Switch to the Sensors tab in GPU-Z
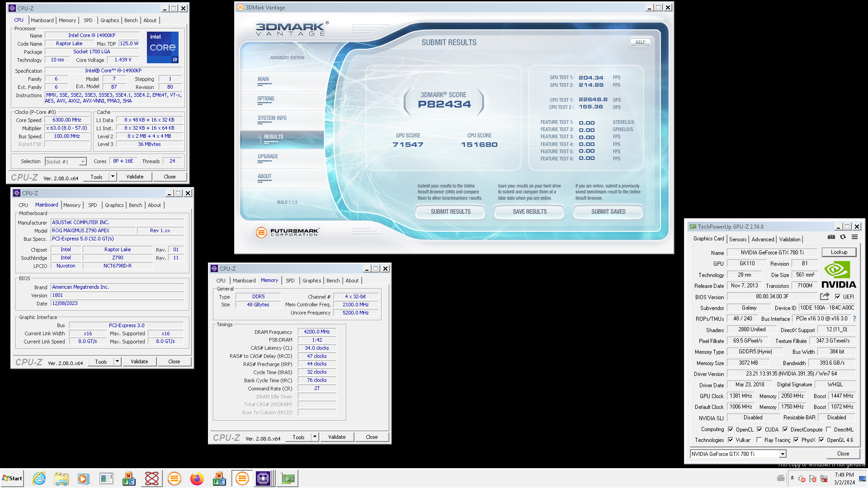Viewport: 868px width, 488px height. click(x=738, y=239)
